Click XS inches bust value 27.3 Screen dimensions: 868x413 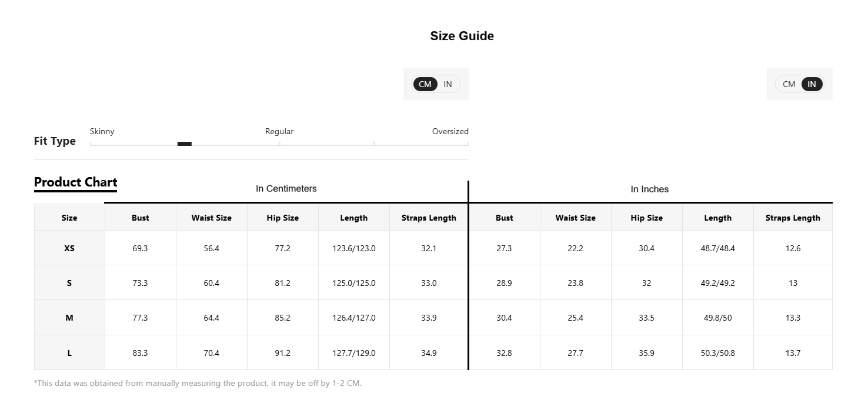point(505,248)
